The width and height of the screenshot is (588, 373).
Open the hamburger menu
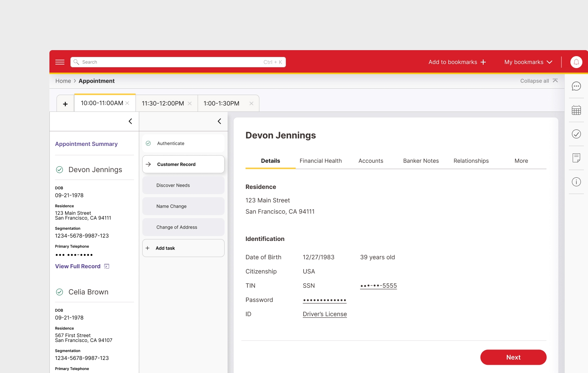point(60,62)
